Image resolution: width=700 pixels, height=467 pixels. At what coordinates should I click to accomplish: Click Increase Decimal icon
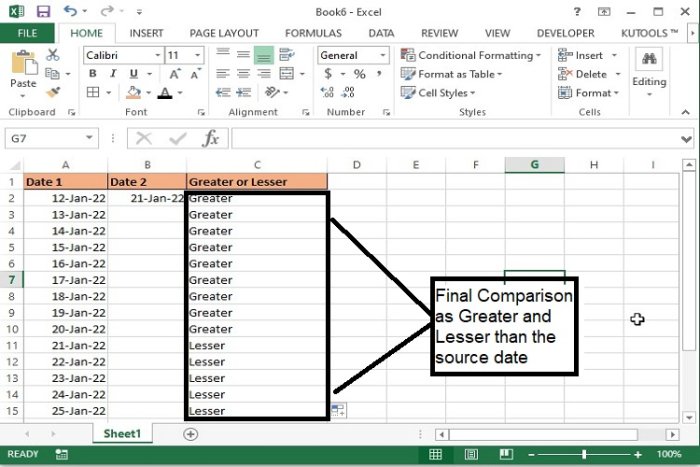(327, 92)
